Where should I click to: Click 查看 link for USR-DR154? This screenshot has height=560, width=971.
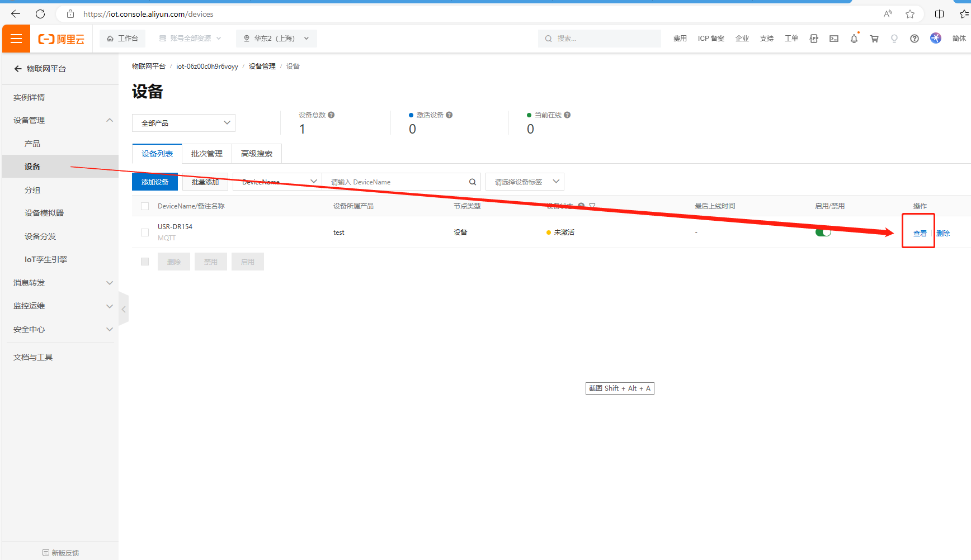point(920,234)
